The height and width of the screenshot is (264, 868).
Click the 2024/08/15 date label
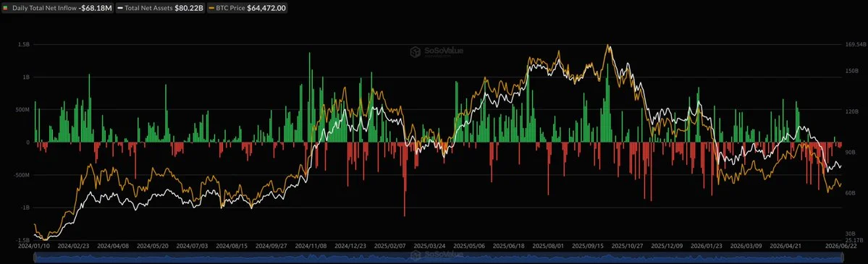point(231,245)
